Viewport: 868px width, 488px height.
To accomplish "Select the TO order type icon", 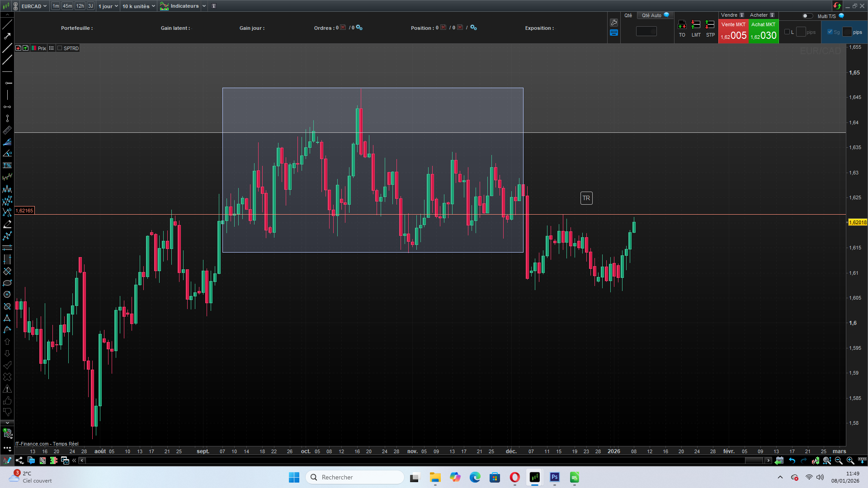I will (682, 28).
